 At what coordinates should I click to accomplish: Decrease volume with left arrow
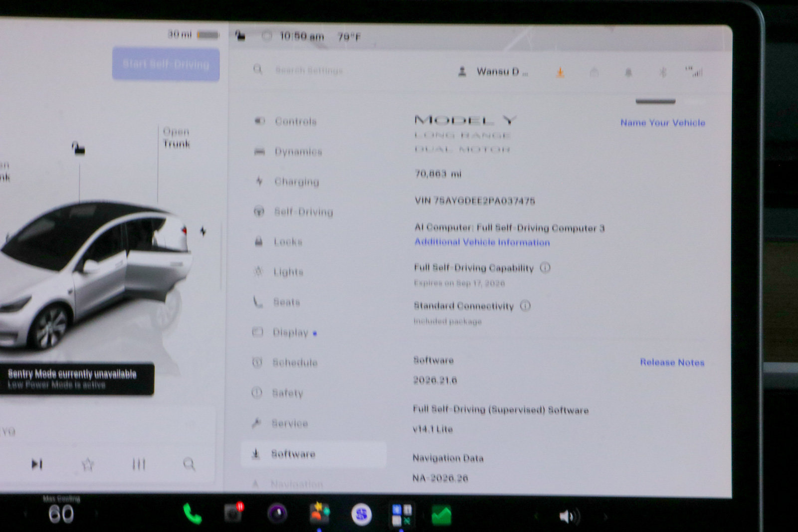(537, 517)
